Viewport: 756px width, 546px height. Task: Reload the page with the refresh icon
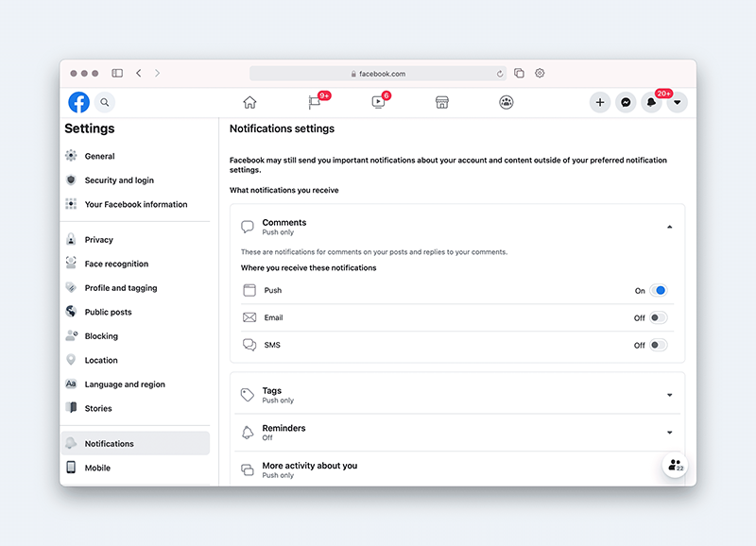point(500,74)
